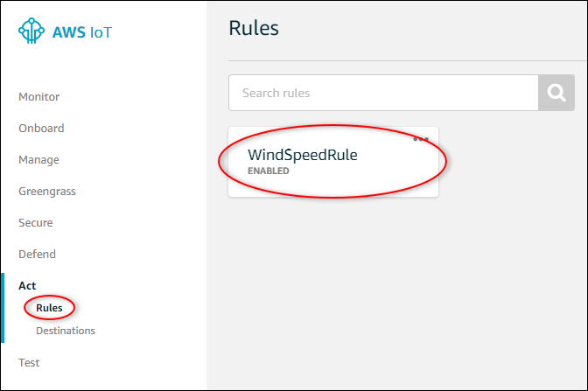Go to the Onboard sidebar item
588x391 pixels.
41,128
